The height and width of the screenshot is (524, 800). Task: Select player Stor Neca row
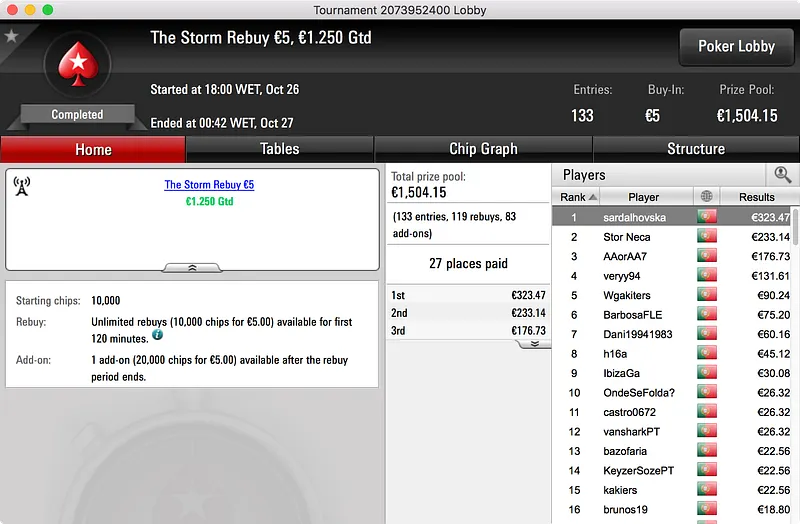(672, 237)
